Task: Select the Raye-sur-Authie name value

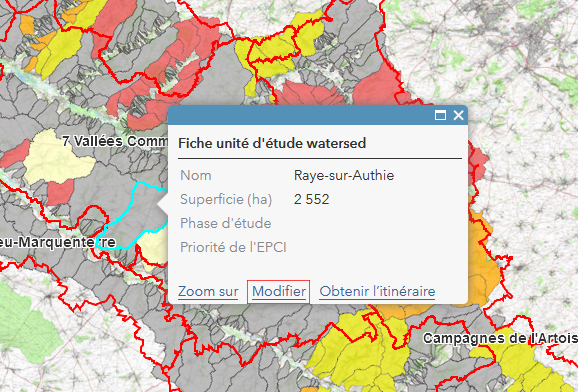Action: [344, 175]
